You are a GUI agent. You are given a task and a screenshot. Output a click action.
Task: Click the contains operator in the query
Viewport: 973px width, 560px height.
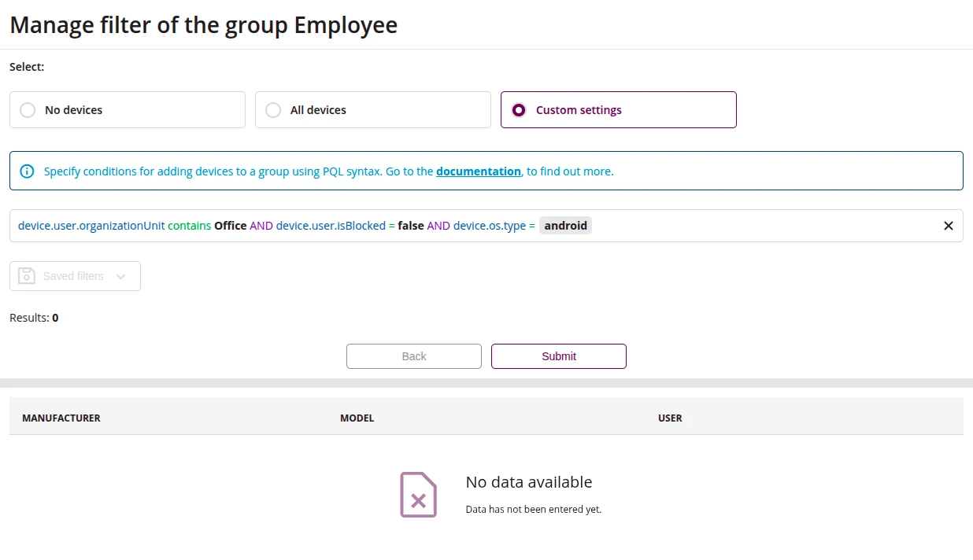190,226
